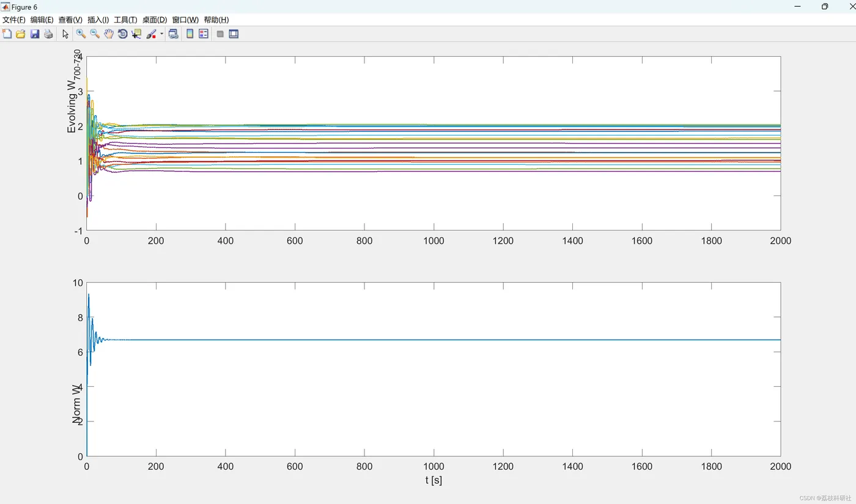Open the 查看(V) menu
856x504 pixels.
(x=70, y=20)
